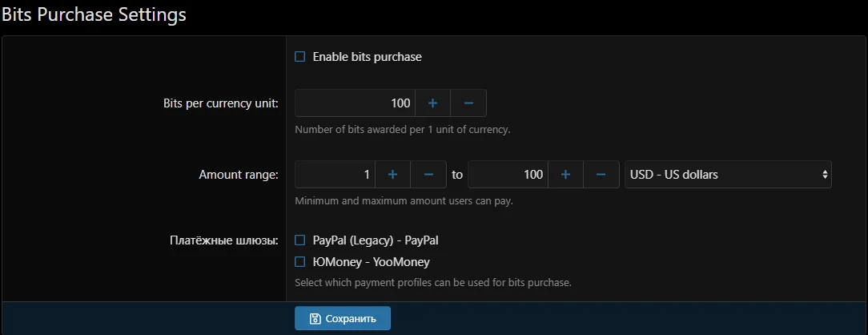
Task: Click the Enable bits purchase label text
Action: pos(367,57)
